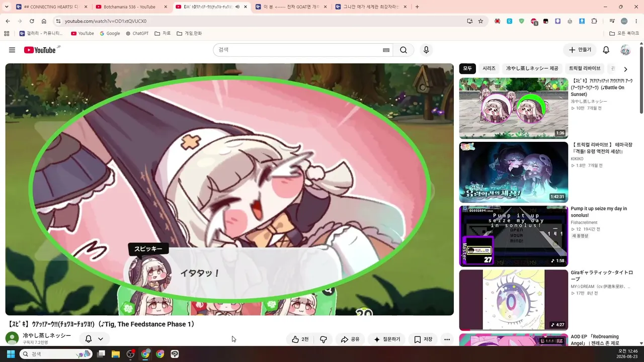Image resolution: width=644 pixels, height=362 pixels.
Task: Open the ChatGPT bookmark
Action: tap(137, 33)
